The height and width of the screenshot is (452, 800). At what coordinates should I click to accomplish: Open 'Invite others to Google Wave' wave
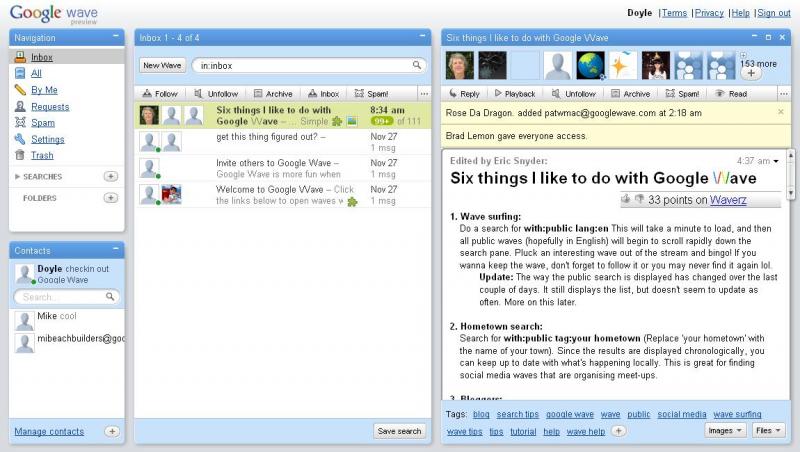[283, 168]
